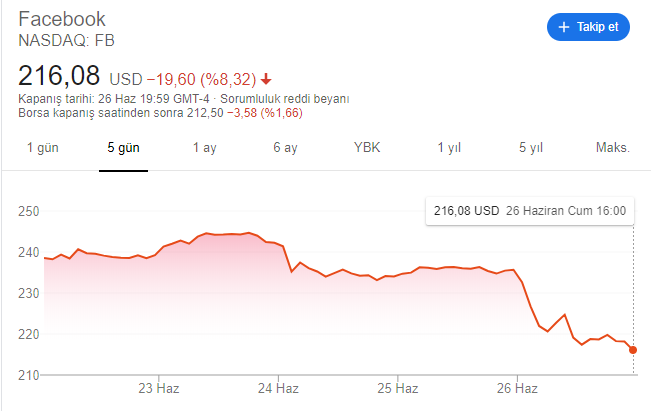Screen dimensions: 651x412
Task: Click the orange data point ending the chart
Action: click(x=633, y=350)
